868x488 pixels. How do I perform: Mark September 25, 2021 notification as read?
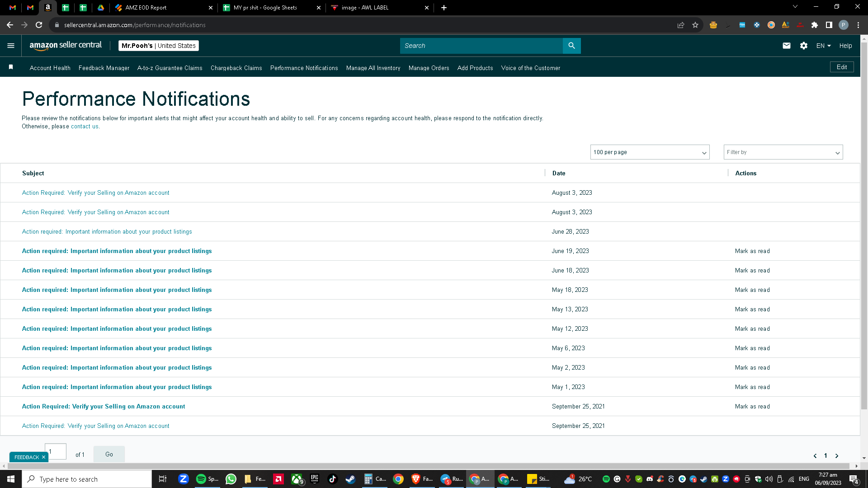[x=752, y=406]
